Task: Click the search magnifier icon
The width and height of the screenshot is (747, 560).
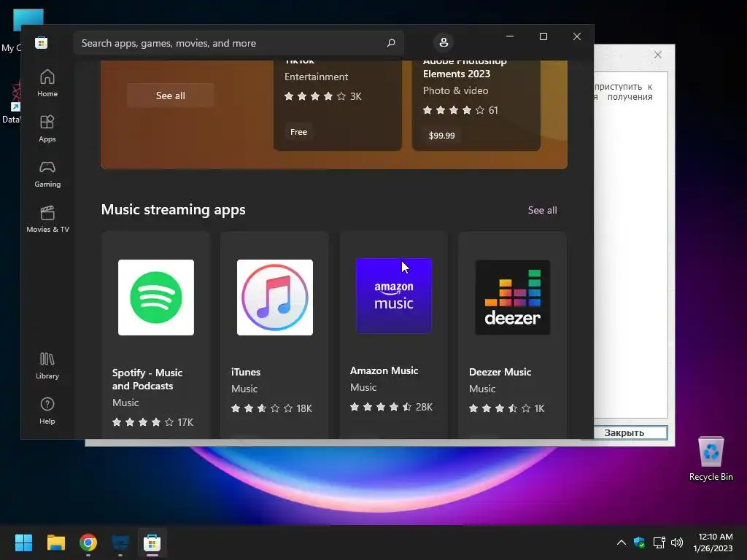Action: pyautogui.click(x=391, y=43)
